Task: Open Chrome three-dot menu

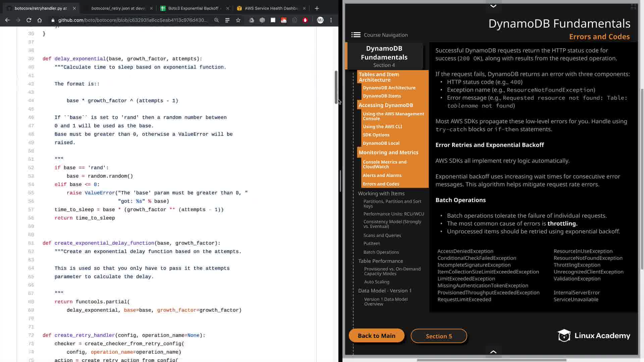Action: pyautogui.click(x=331, y=20)
